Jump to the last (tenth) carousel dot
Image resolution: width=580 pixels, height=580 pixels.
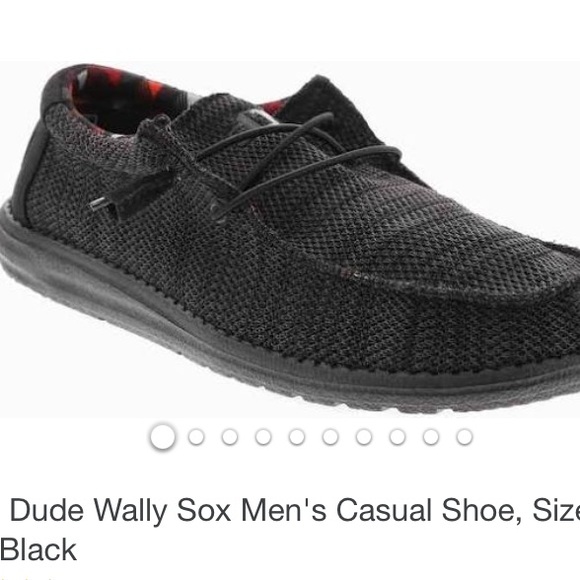465,437
